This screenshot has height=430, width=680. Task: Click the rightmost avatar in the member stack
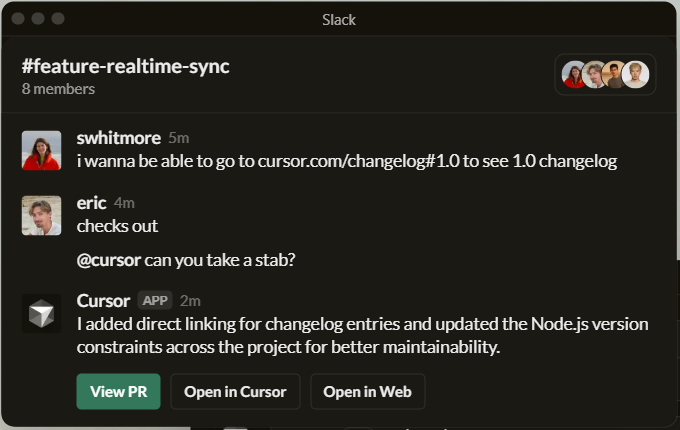click(635, 75)
